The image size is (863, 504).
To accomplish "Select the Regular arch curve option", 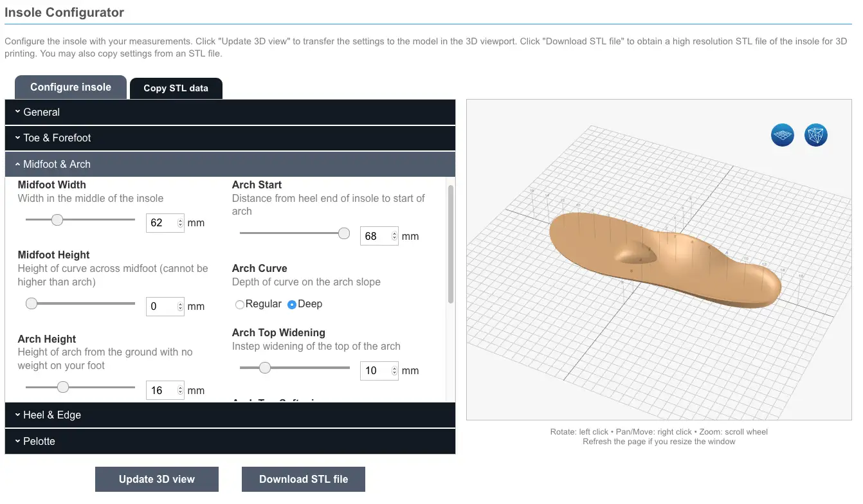I will [x=240, y=305].
